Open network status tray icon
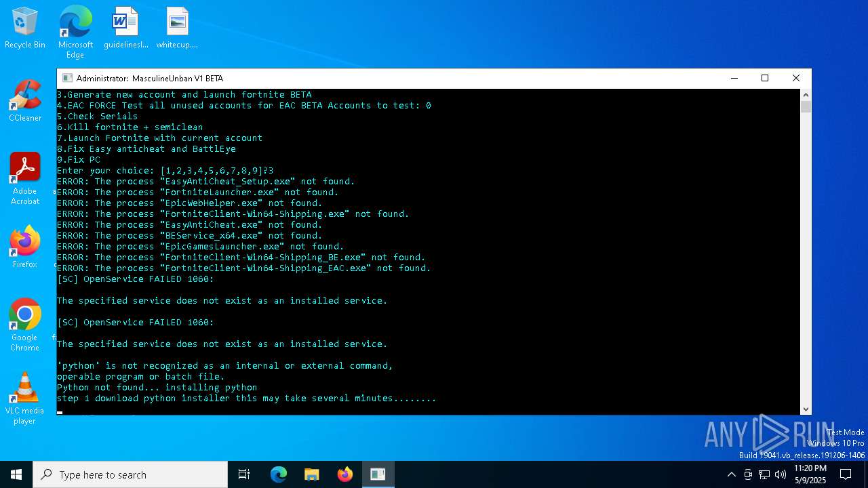Screen dimensions: 868x488 click(764, 474)
